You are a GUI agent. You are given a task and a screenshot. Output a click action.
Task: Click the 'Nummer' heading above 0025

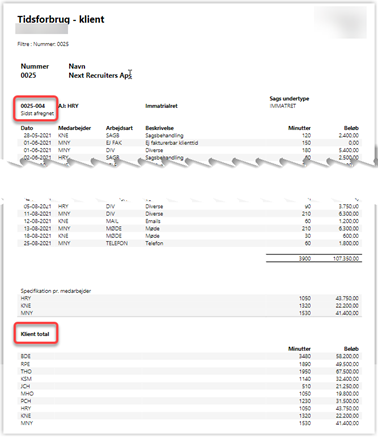[35, 66]
